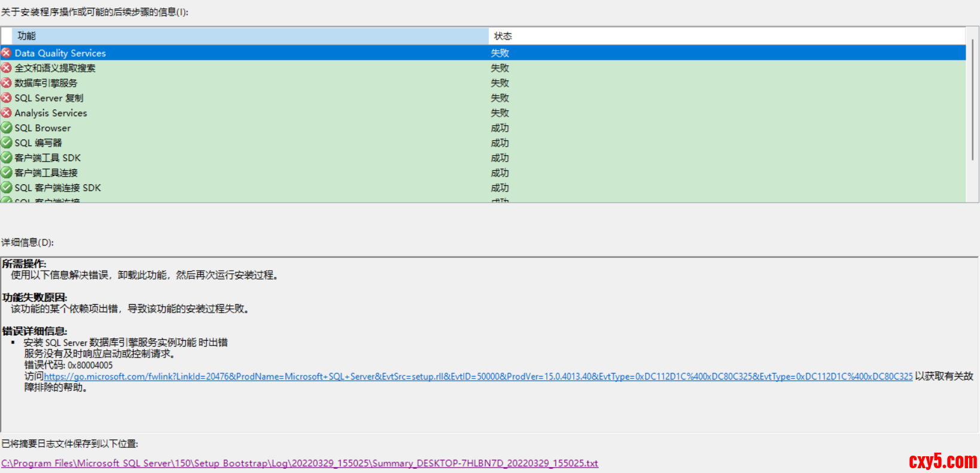Click the green check icon for 客户端工具 SDK

click(x=7, y=157)
